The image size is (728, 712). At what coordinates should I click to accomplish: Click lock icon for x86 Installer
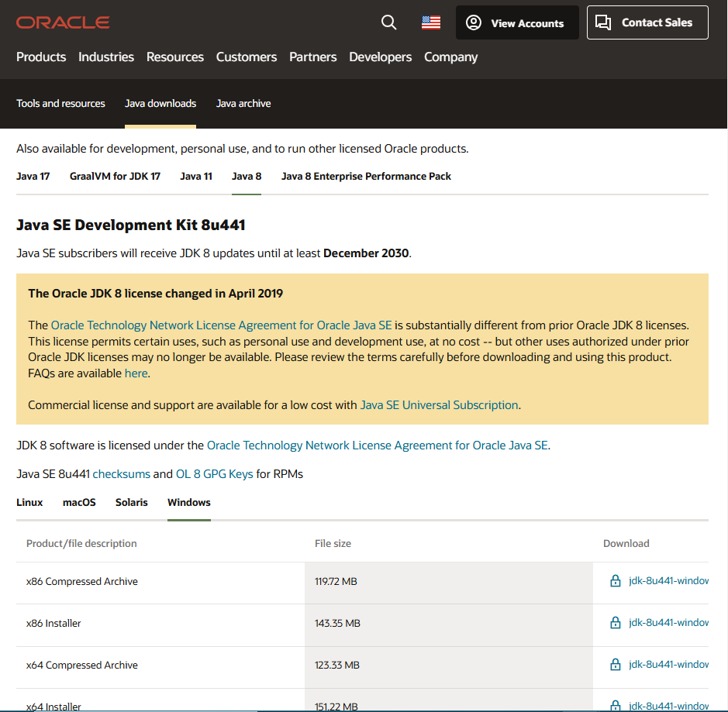click(615, 622)
